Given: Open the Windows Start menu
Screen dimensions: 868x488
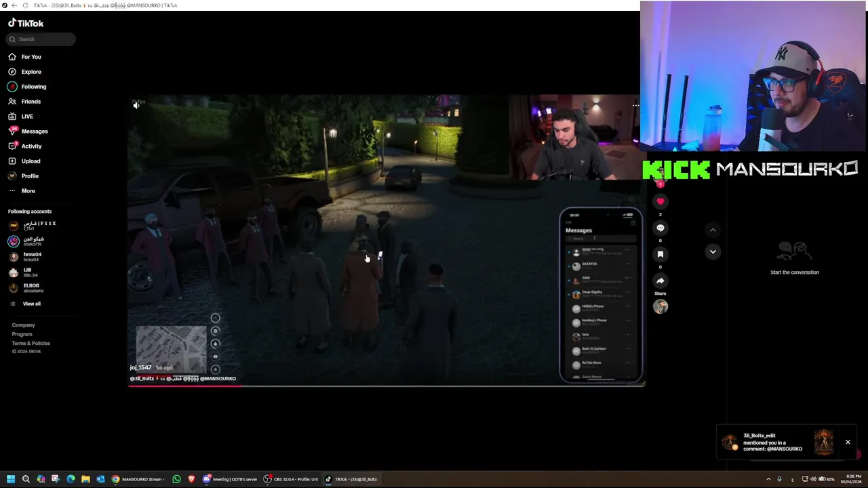Looking at the screenshot, I should 11,479.
